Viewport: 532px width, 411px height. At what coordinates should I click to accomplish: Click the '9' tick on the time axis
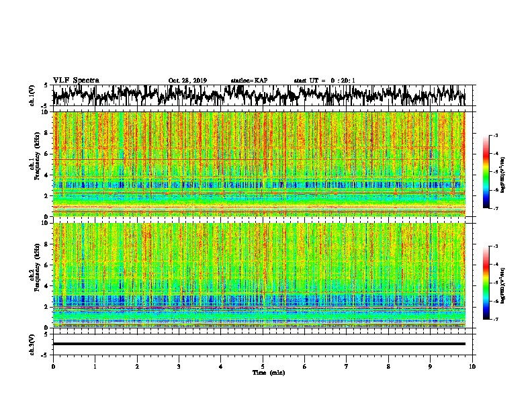(430, 367)
